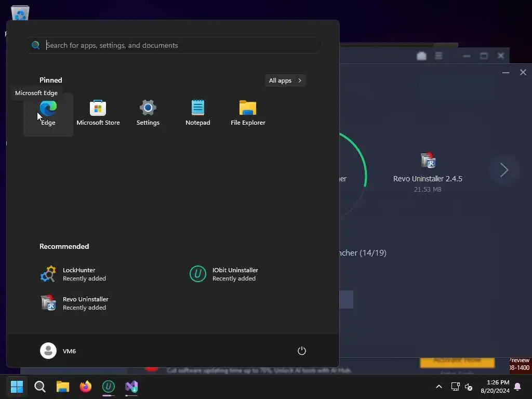Open the VM6 user account menu
532x399 pixels.
(x=58, y=351)
